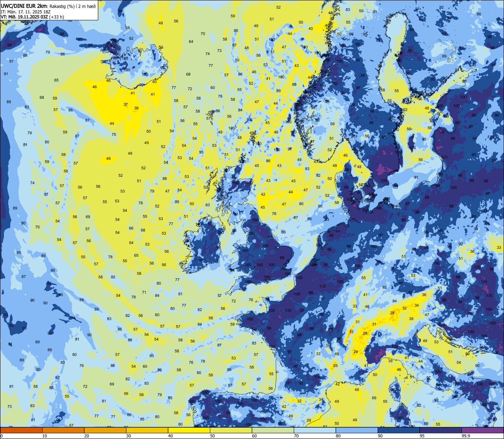The height and width of the screenshot is (439, 504).
Task: Click the dark orange 0–10 legend swatch
Action: [21, 430]
